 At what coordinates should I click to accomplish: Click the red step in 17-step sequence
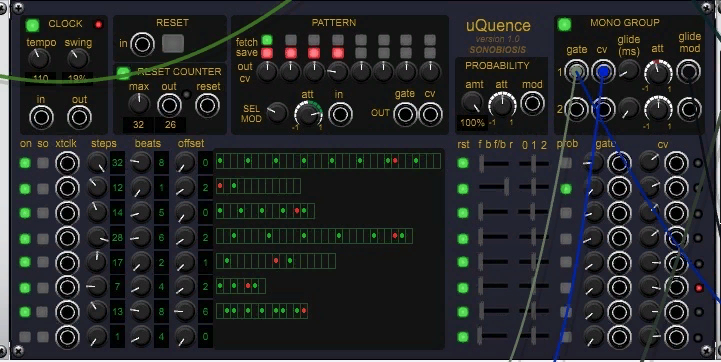[276, 261]
